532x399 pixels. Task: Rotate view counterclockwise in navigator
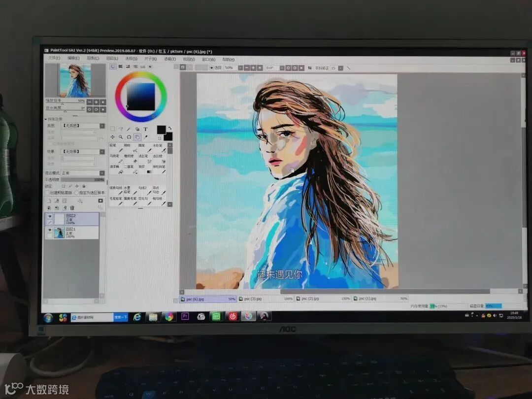click(90, 109)
